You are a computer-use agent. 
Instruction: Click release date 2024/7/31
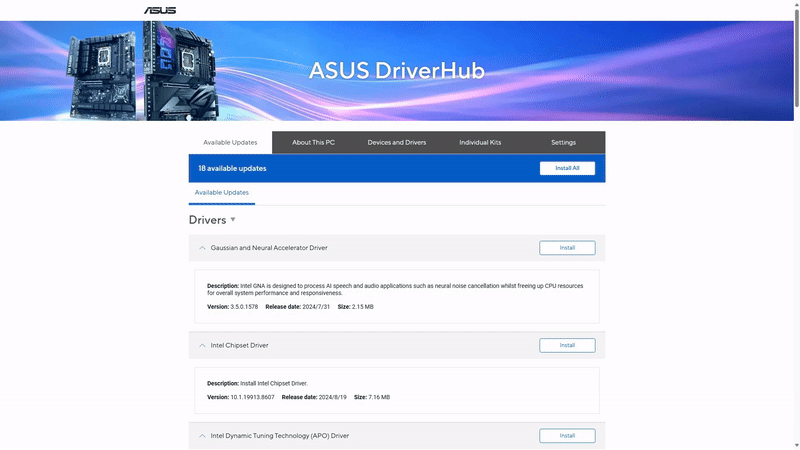click(316, 307)
